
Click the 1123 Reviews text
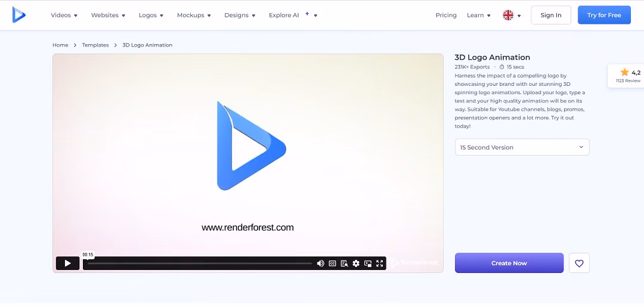pos(628,81)
